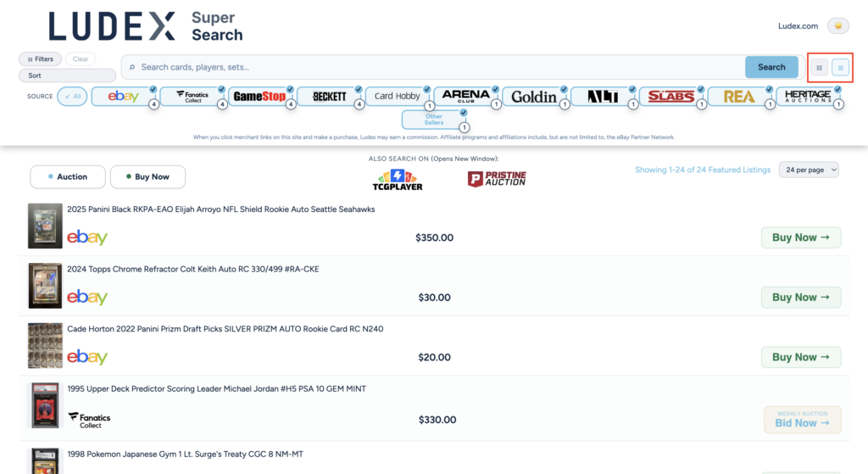Open 1995 Upper Deck Michael Jordan title

tap(216, 388)
